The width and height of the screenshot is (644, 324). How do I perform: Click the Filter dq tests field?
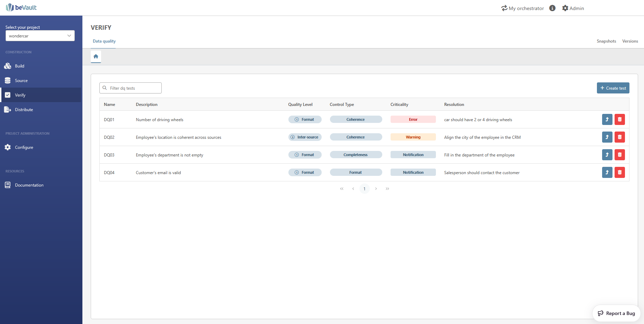(133, 88)
